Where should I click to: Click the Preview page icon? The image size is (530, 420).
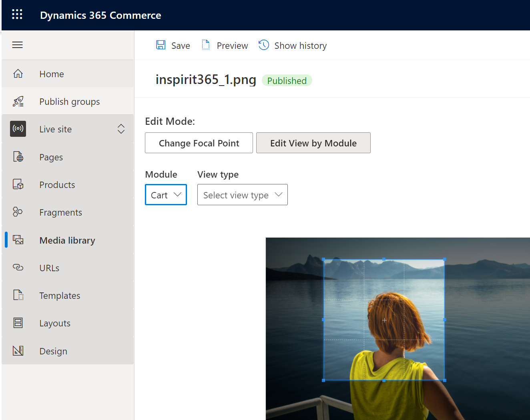click(x=206, y=45)
